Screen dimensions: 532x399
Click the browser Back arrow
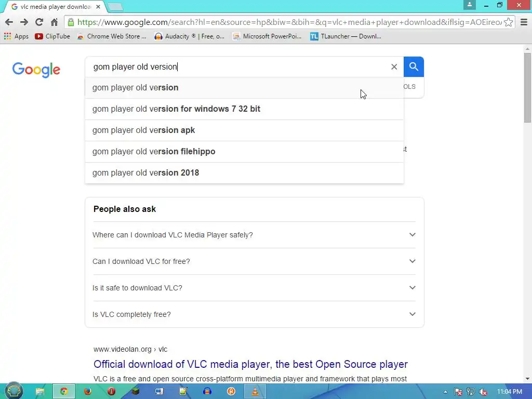click(9, 22)
